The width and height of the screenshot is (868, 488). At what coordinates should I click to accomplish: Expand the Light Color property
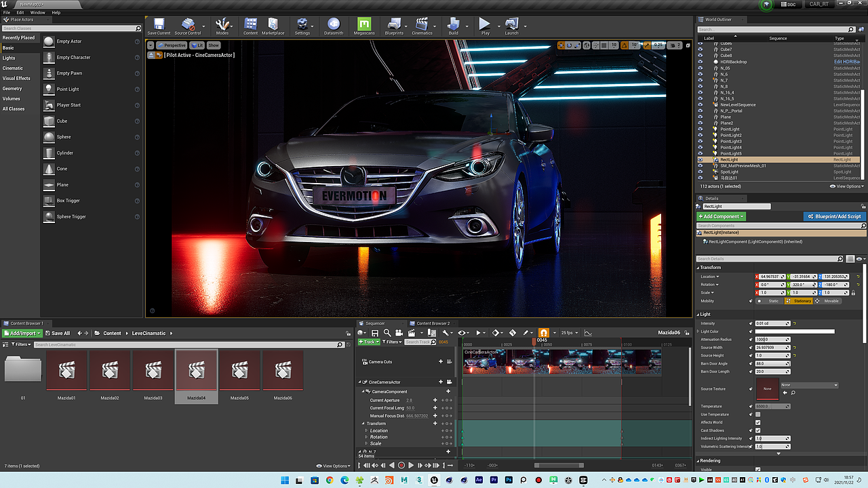[698, 331]
